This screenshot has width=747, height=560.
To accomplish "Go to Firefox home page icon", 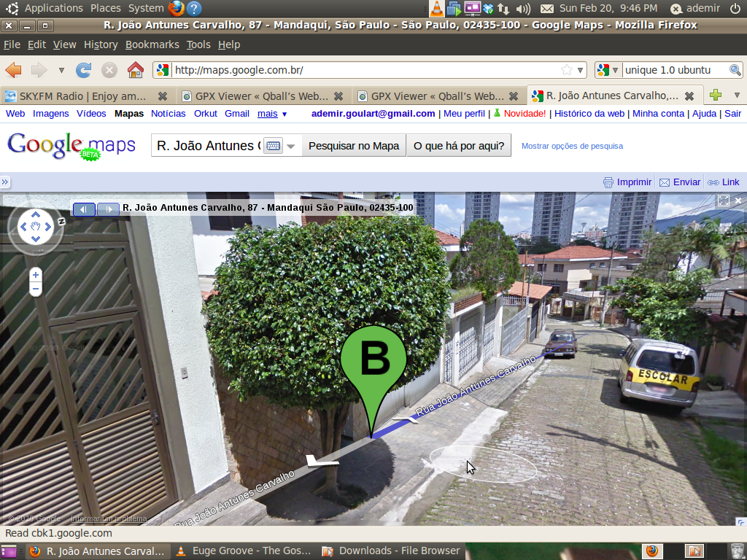I will click(135, 70).
